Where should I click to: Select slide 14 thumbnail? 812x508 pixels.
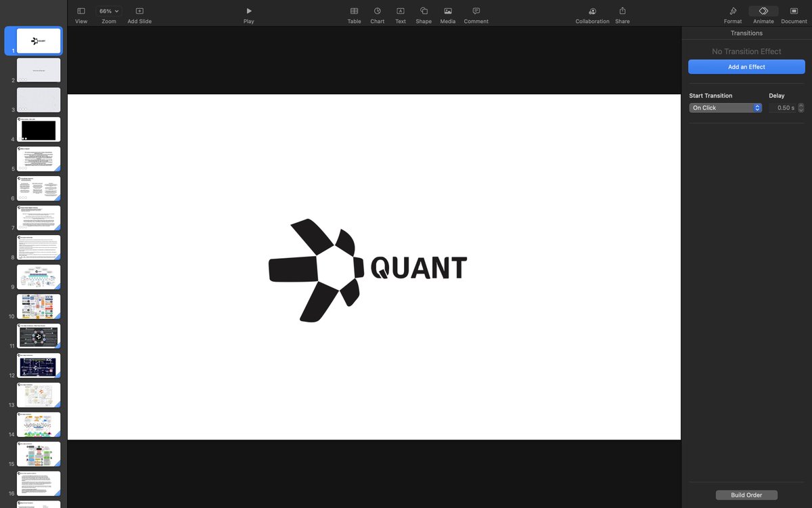[x=39, y=425]
